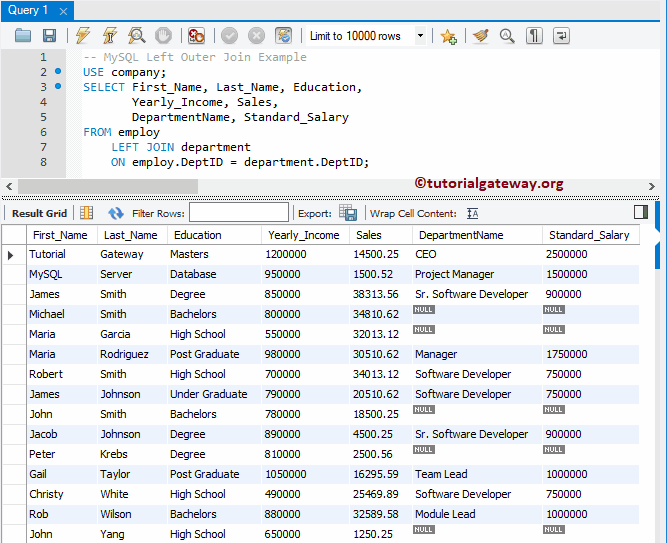Screen dimensions: 667x543
Task: Run Explain plan with the magnifier-lightning icon
Action: [x=137, y=36]
